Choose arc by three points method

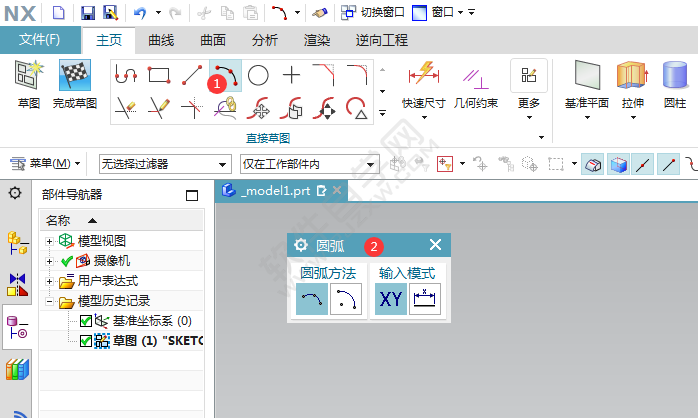(x=312, y=299)
